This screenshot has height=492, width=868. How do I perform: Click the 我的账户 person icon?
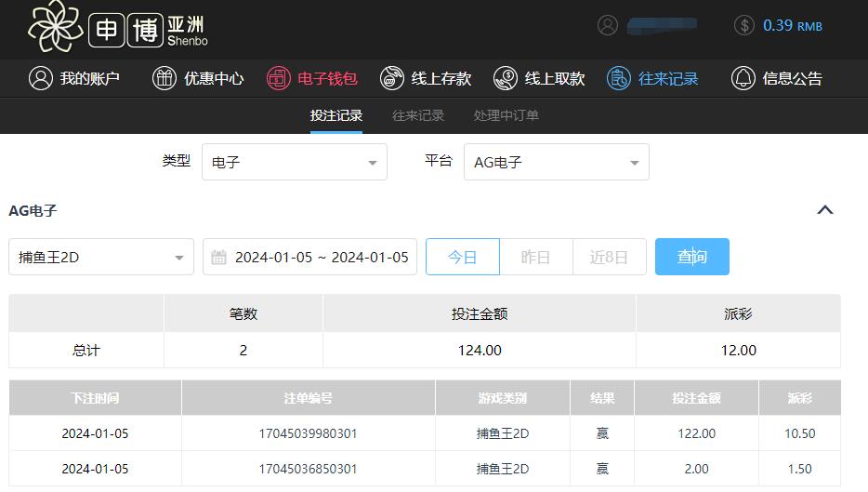coord(40,78)
